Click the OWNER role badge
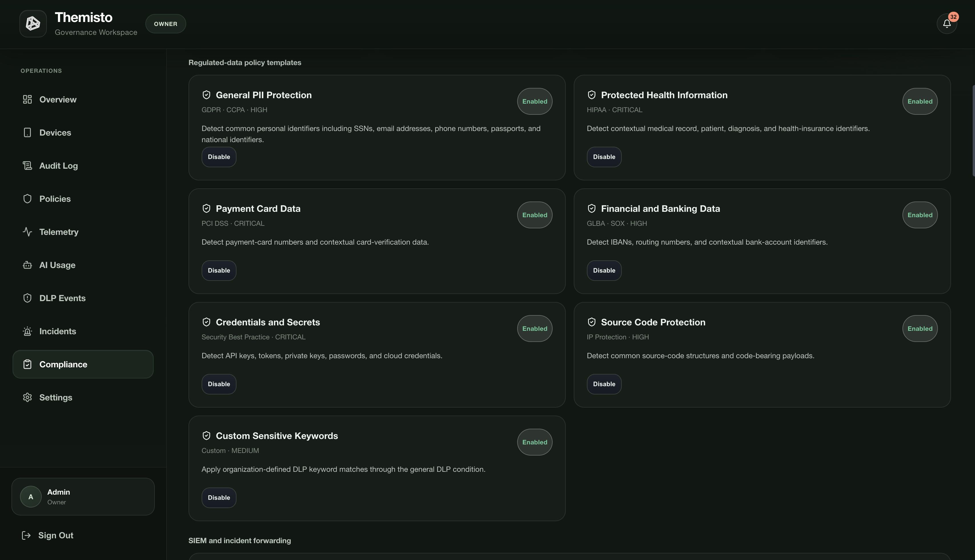975x560 pixels. (x=165, y=24)
